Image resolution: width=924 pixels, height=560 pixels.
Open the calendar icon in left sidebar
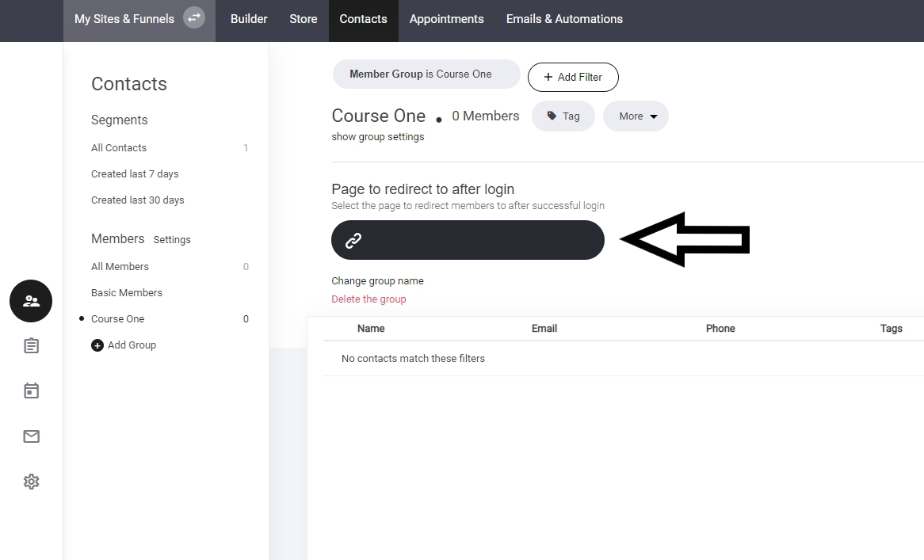point(31,390)
